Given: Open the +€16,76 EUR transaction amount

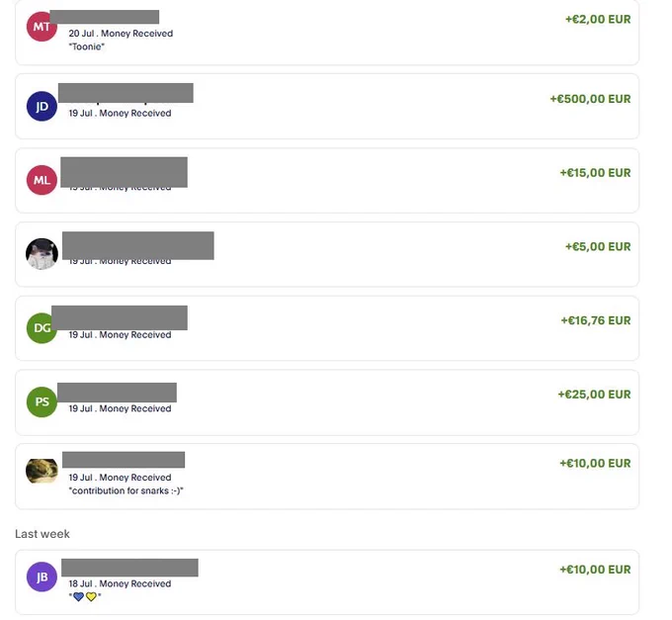Looking at the screenshot, I should click(596, 320).
